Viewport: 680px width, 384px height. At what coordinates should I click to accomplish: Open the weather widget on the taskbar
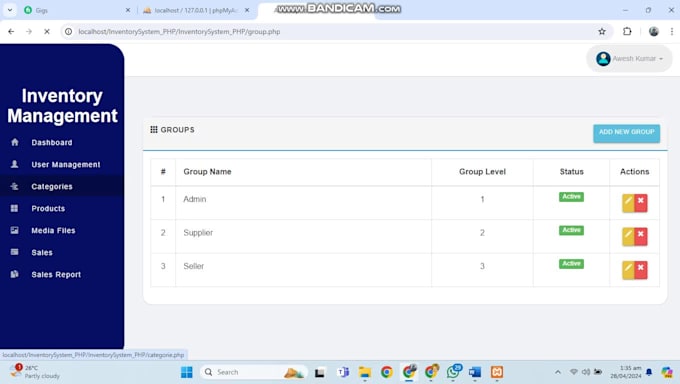pos(35,372)
